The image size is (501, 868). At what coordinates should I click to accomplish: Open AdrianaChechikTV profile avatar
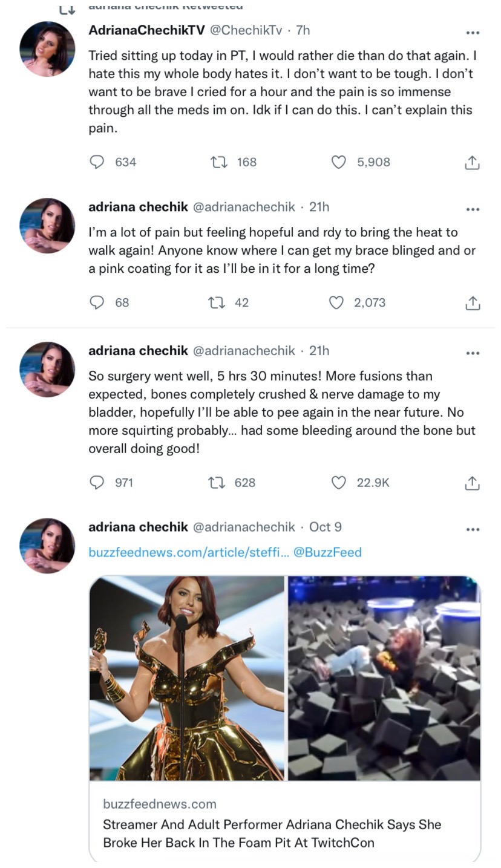(x=47, y=49)
